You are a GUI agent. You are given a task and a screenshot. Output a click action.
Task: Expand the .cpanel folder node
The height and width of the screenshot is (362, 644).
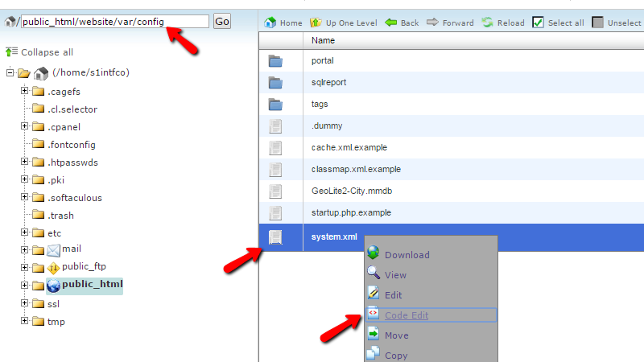click(25, 126)
